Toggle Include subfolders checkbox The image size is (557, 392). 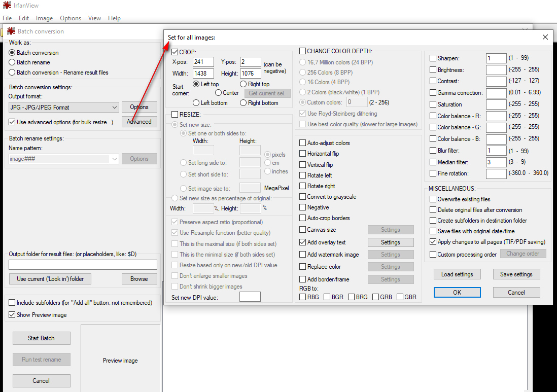12,303
